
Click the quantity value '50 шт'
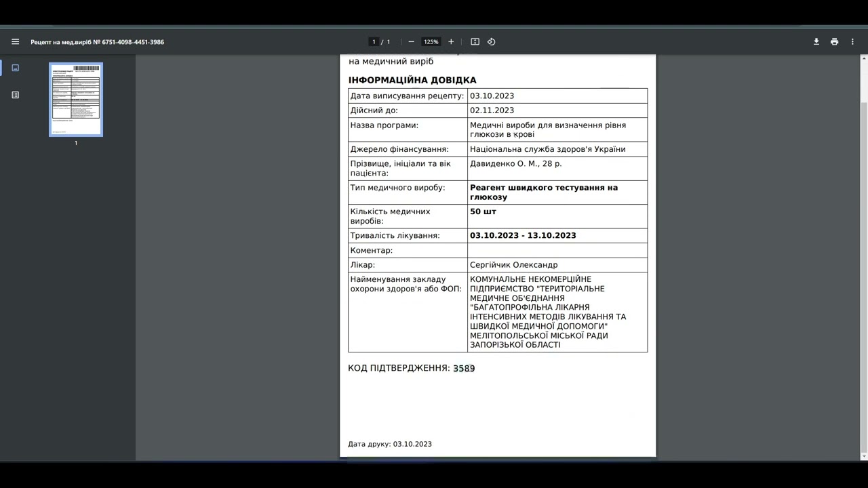tap(484, 211)
